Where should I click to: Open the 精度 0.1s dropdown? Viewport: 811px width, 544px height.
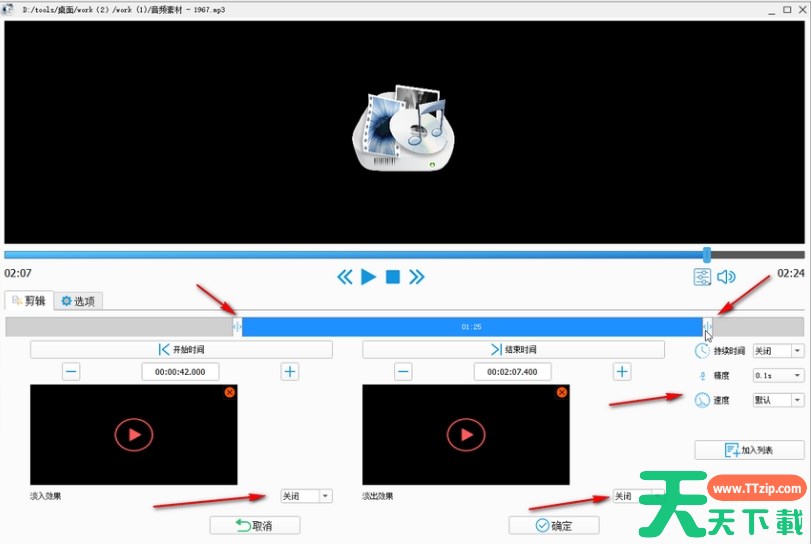pyautogui.click(x=778, y=375)
